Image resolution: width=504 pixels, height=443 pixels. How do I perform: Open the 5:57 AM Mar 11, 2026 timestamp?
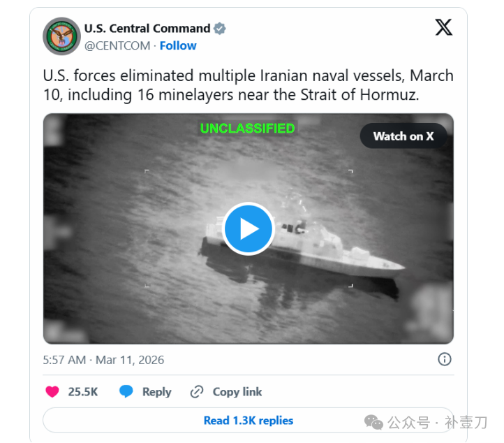103,360
